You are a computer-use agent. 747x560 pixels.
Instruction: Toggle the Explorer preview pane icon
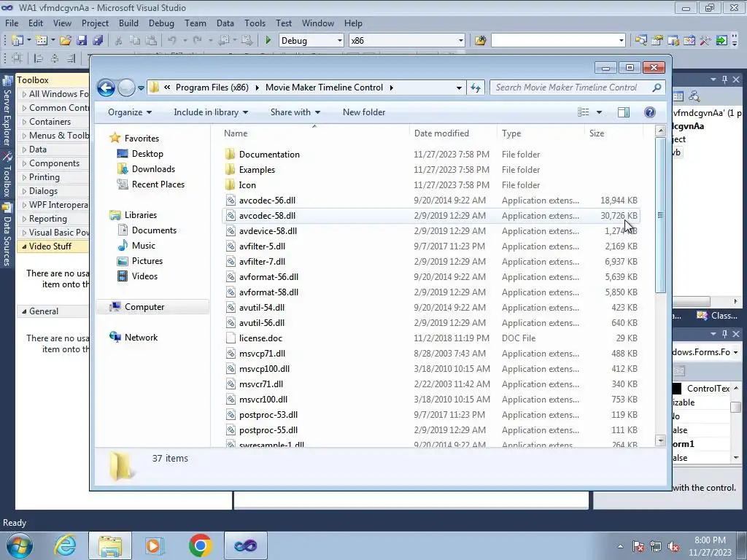coord(624,112)
